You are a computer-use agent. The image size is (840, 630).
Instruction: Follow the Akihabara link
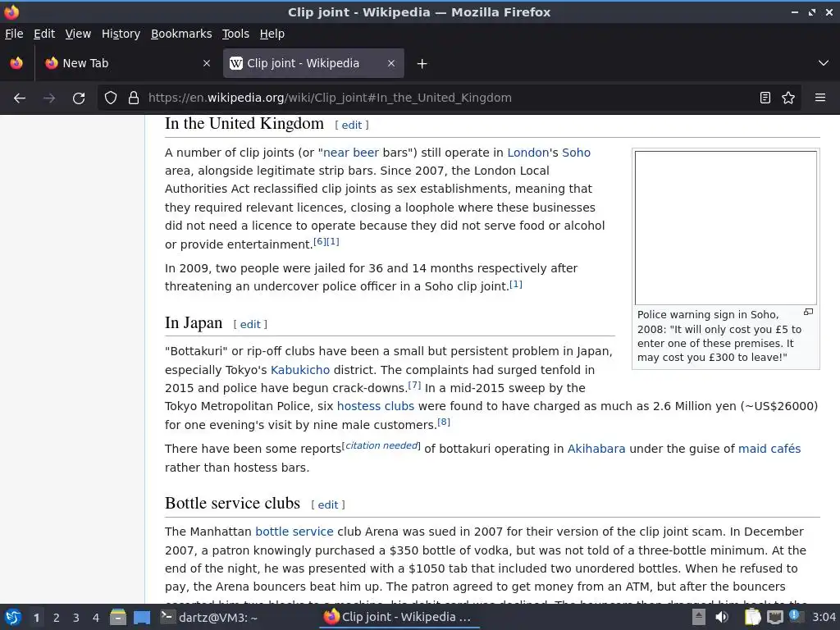tap(596, 449)
